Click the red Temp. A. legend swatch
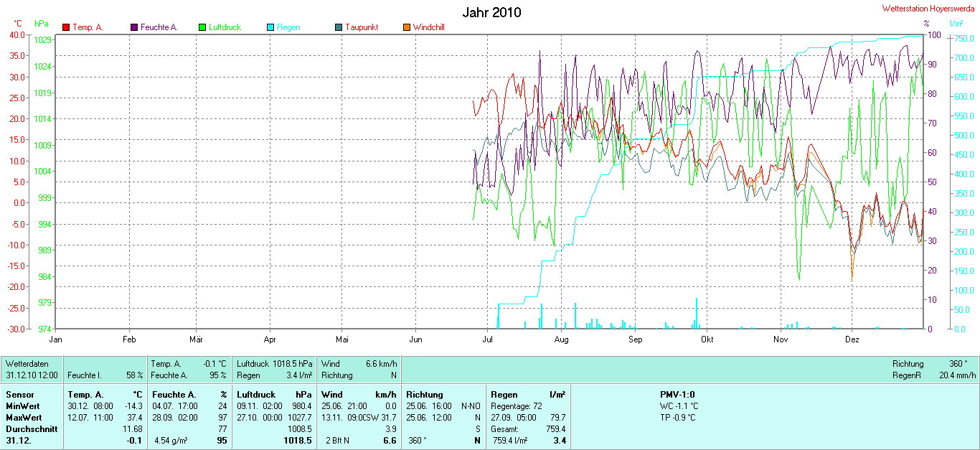 click(66, 27)
